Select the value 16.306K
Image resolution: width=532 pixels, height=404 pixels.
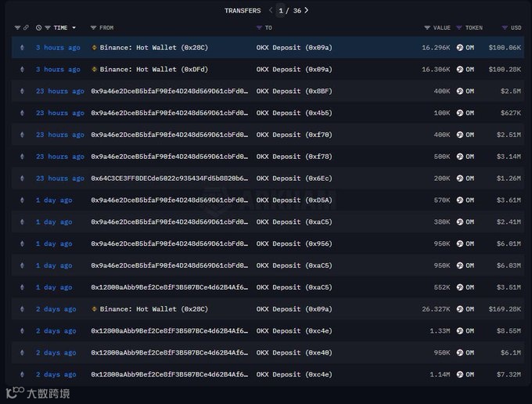coord(436,69)
